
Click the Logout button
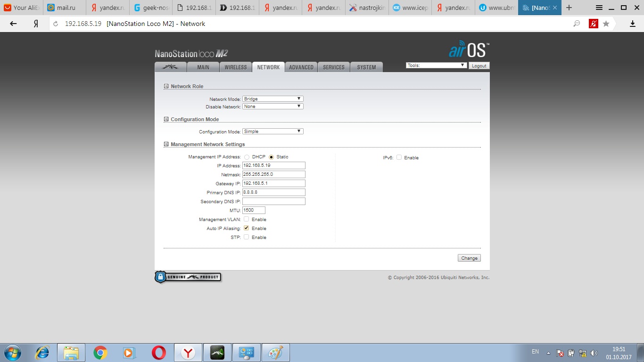coord(479,66)
